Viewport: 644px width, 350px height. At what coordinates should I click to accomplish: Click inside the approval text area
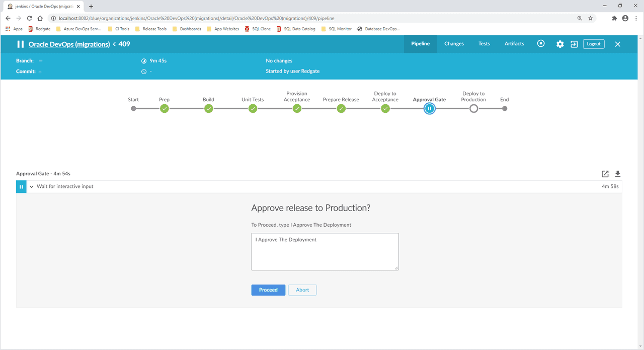pos(325,252)
